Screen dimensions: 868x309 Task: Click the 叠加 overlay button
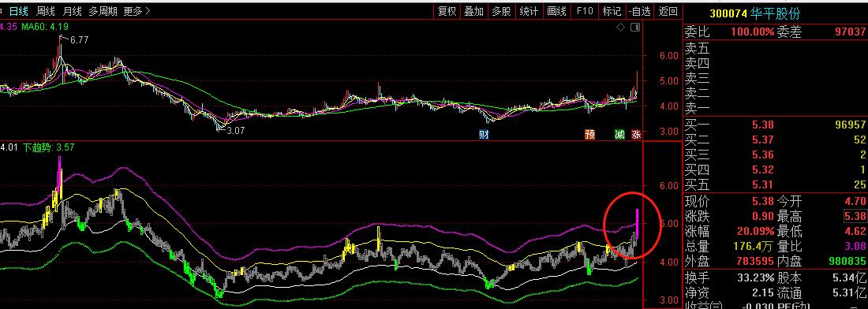click(474, 11)
